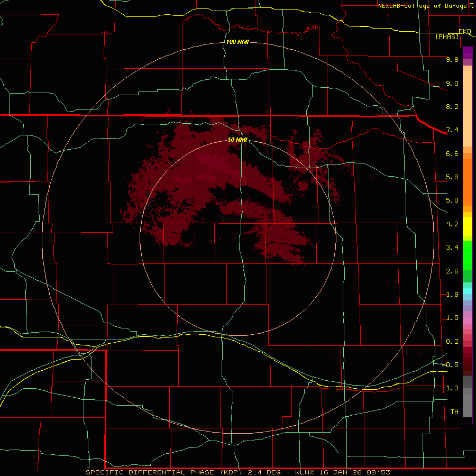Click the 100 NMI range ring label
Image resolution: width=476 pixels, height=476 pixels.
coord(237,42)
